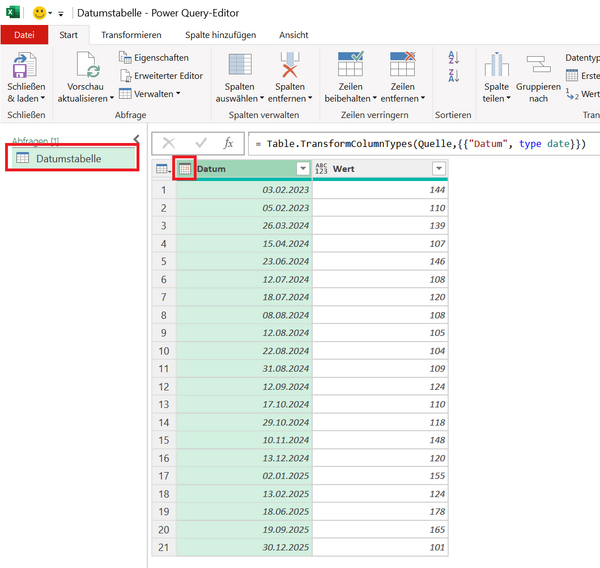This screenshot has height=568, width=600.
Task: Open Spalten auswählen tool
Action: [x=240, y=66]
